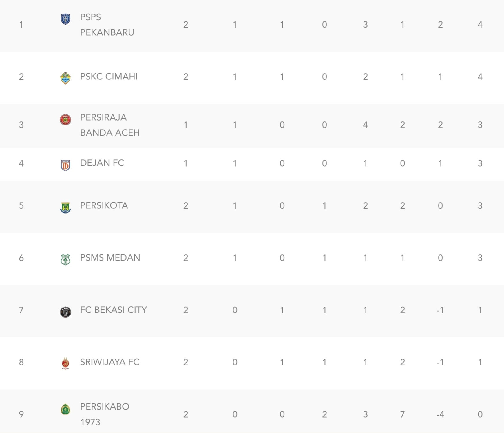The width and height of the screenshot is (504, 433).
Task: Click rank number 7 in standings
Action: pos(21,310)
